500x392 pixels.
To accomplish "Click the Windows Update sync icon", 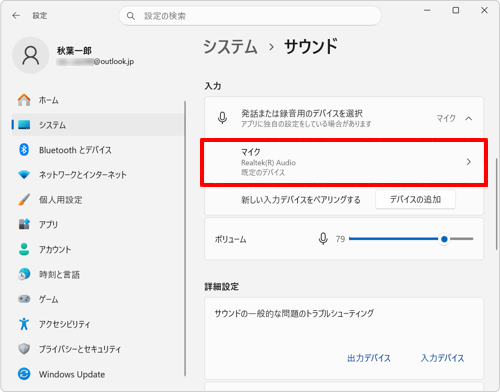I will click(24, 374).
